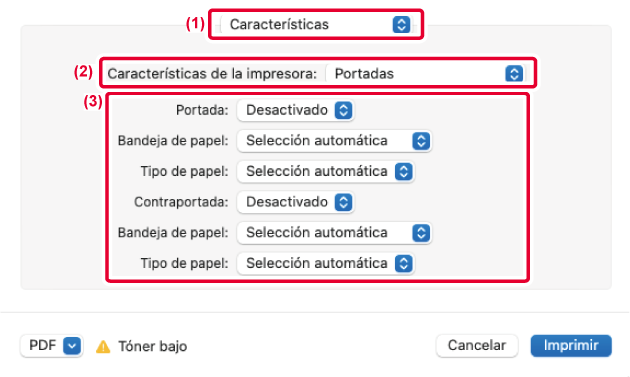
Task: Open the Características de la impresora Portadas dropdown
Action: click(x=426, y=74)
